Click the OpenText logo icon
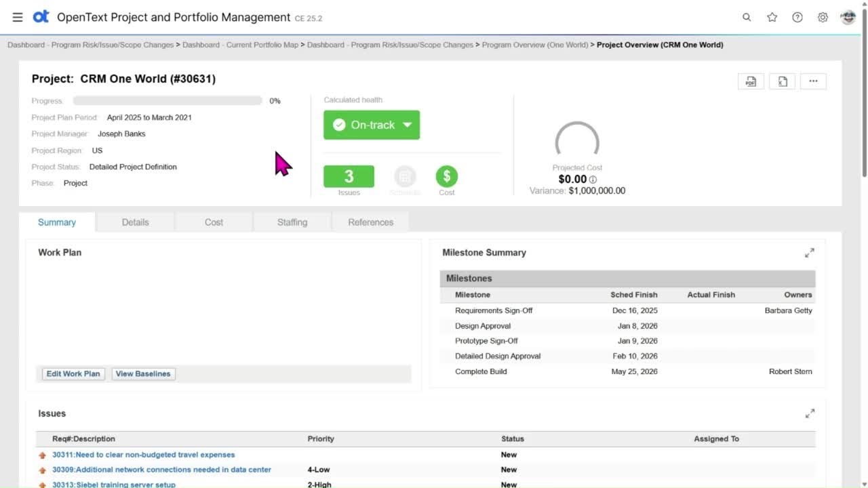Image resolution: width=868 pixels, height=488 pixels. pyautogui.click(x=41, y=17)
